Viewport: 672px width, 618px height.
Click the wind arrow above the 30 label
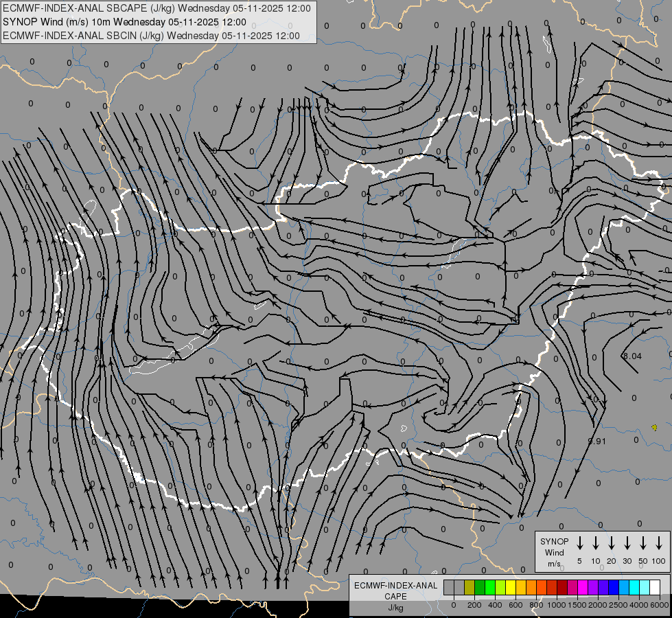pos(627,543)
